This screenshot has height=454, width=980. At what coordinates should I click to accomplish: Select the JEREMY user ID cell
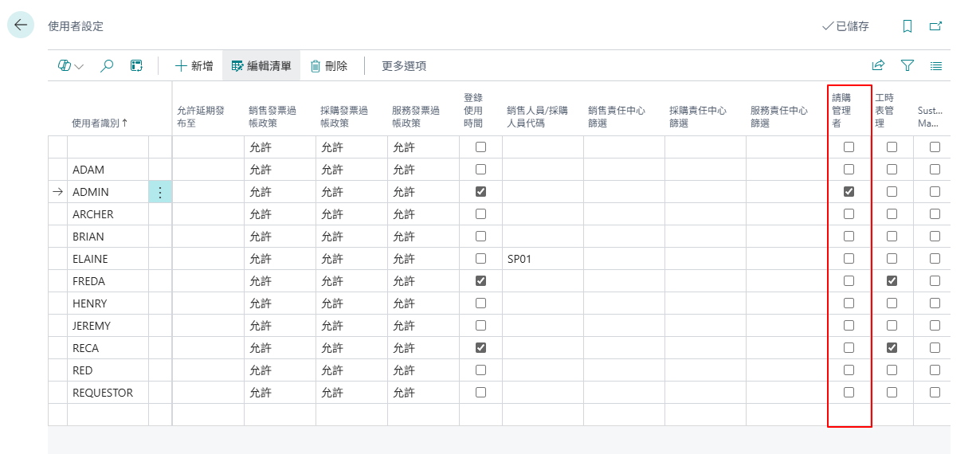pyautogui.click(x=108, y=326)
